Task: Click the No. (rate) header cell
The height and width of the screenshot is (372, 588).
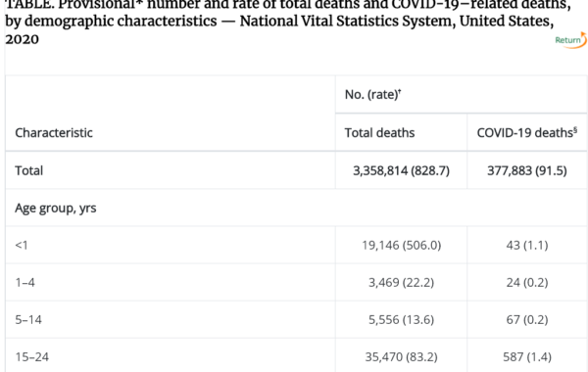Action: point(372,94)
